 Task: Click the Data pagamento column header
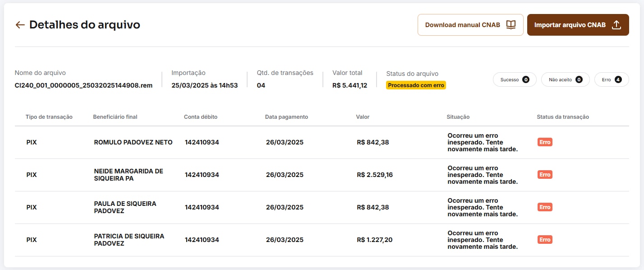pos(286,117)
